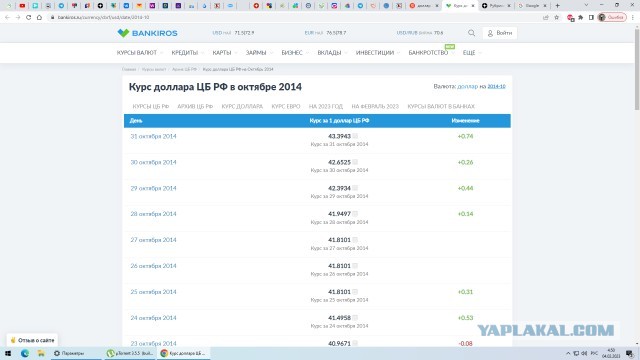Image resolution: width=640 pixels, height=360 pixels.
Task: Select the НА ФЕВРАЛЬ 2023 tab
Action: point(375,107)
